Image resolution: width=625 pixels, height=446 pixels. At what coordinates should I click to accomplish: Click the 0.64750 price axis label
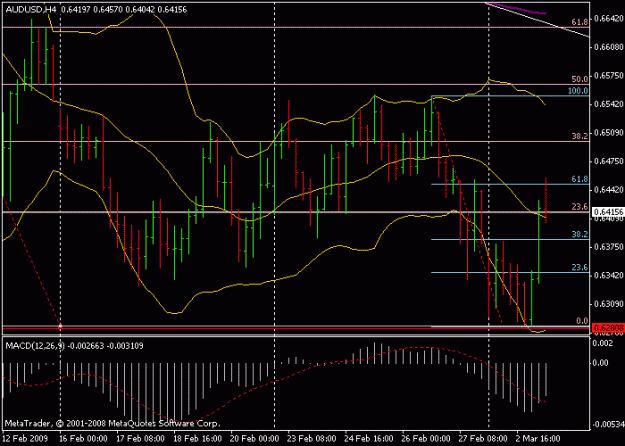[x=608, y=161]
